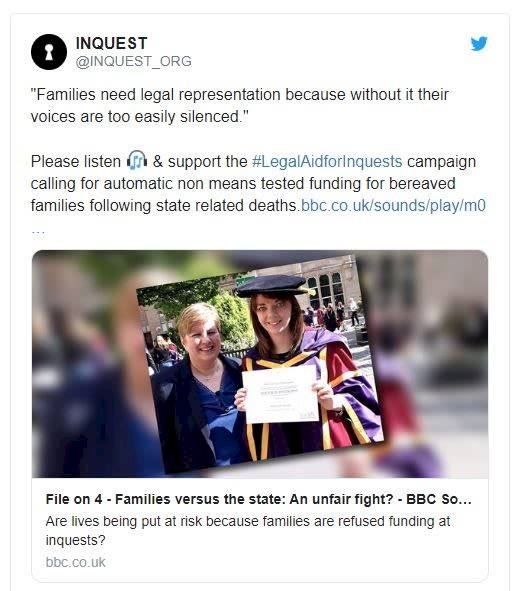Click the blue Twitter bird logo
This screenshot has height=591, width=521.
(478, 43)
